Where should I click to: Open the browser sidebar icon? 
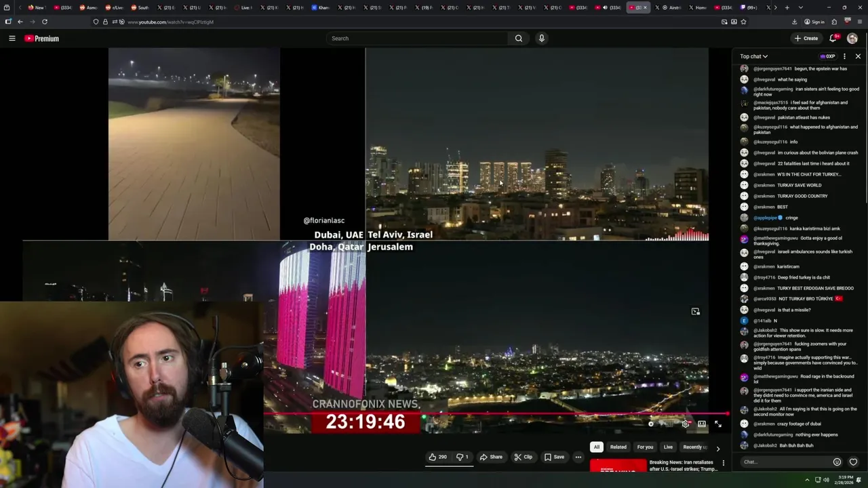(8, 22)
